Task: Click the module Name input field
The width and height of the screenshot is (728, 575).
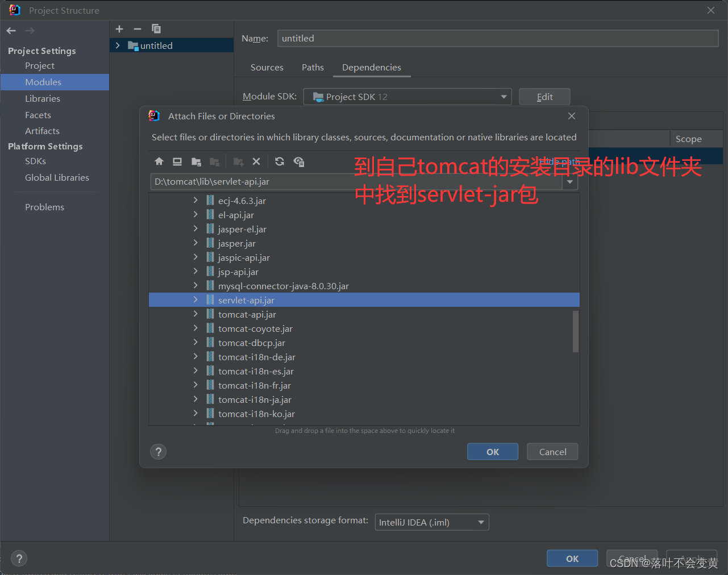Action: click(x=498, y=38)
